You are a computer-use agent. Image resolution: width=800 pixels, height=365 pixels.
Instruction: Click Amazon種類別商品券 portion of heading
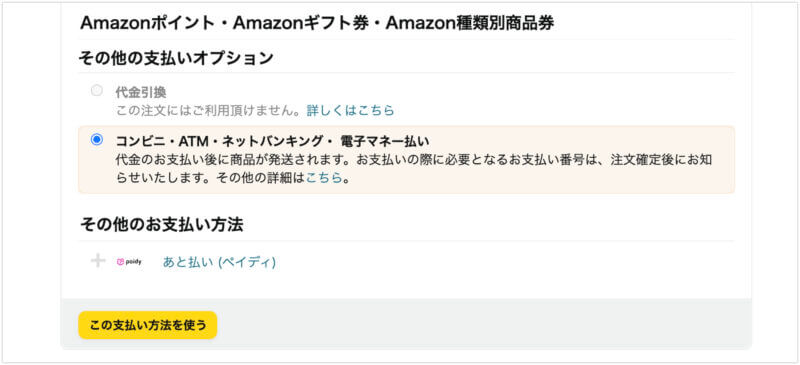pyautogui.click(x=470, y=23)
